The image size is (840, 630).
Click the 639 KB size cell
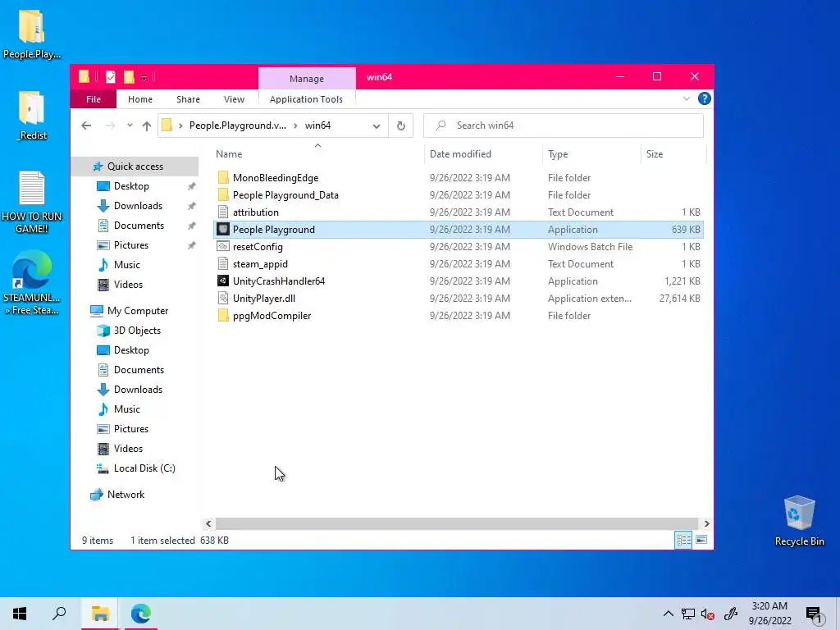click(686, 230)
